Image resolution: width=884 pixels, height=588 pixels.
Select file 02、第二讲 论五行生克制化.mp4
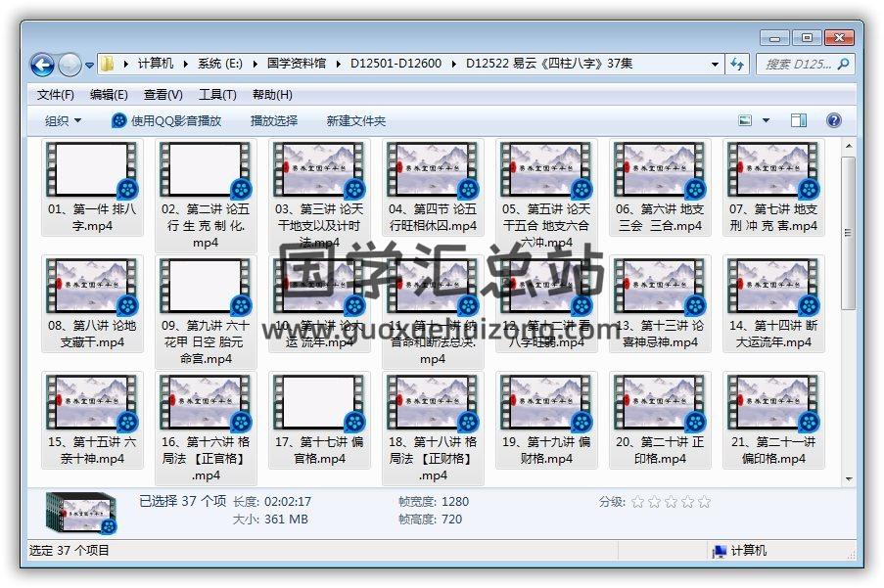click(206, 196)
